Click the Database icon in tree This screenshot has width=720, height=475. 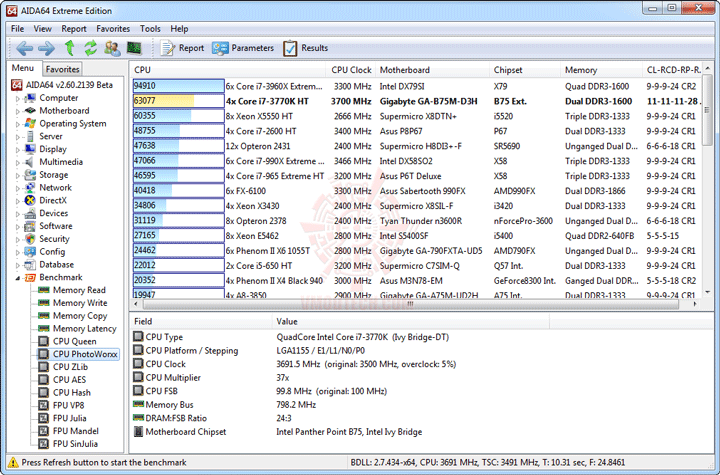tap(30, 265)
